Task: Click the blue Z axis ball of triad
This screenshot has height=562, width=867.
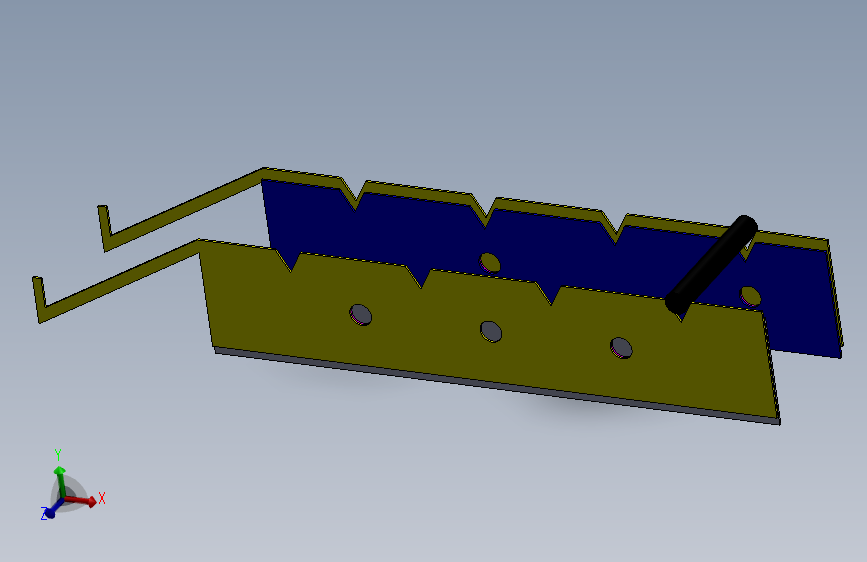Action: click(50, 513)
